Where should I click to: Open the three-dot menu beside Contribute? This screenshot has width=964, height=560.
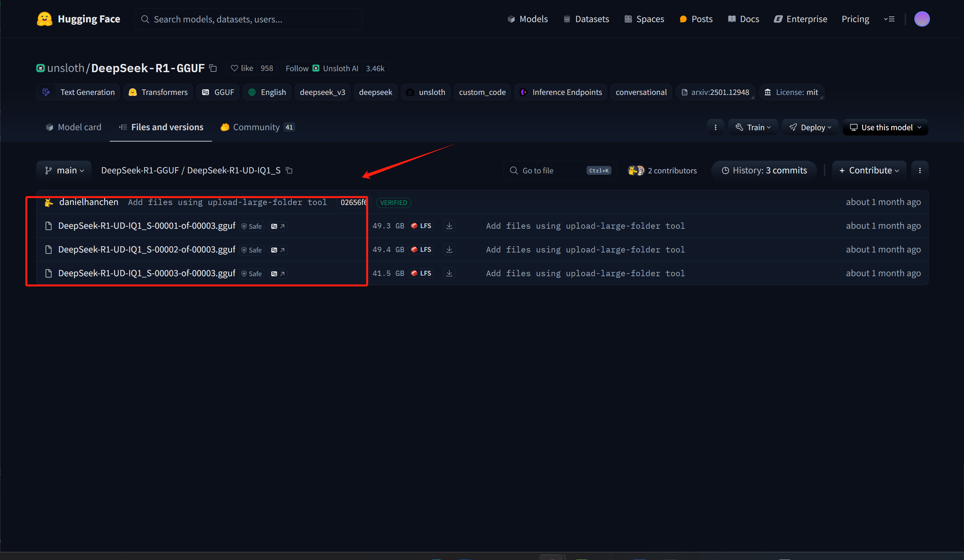coord(920,171)
